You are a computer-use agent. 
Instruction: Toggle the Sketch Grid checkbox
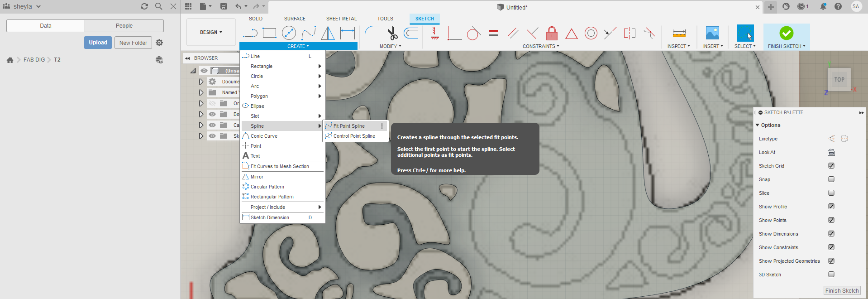pyautogui.click(x=831, y=166)
